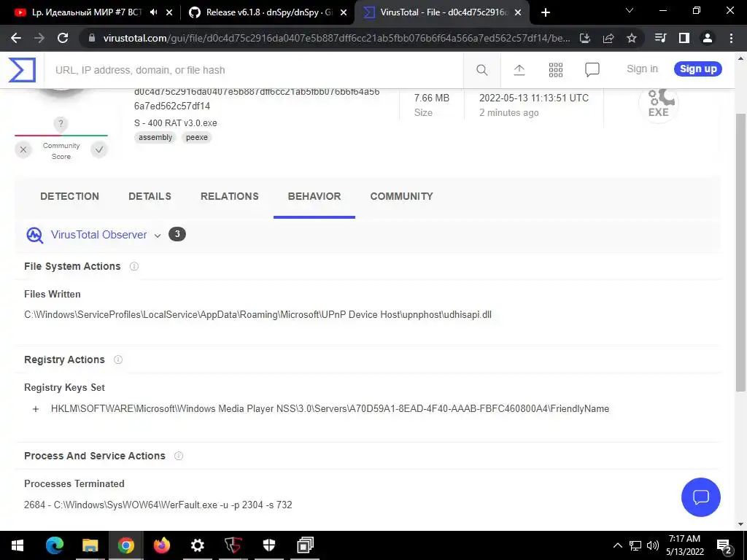Click the share page icon in address bar
The width and height of the screenshot is (747, 560).
pos(608,38)
